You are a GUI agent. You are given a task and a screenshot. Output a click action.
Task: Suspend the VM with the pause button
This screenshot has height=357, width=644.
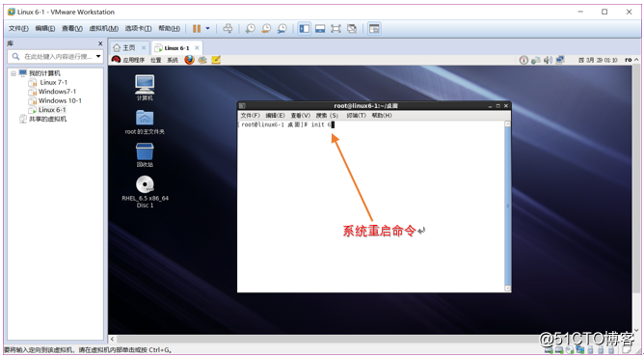tap(197, 29)
